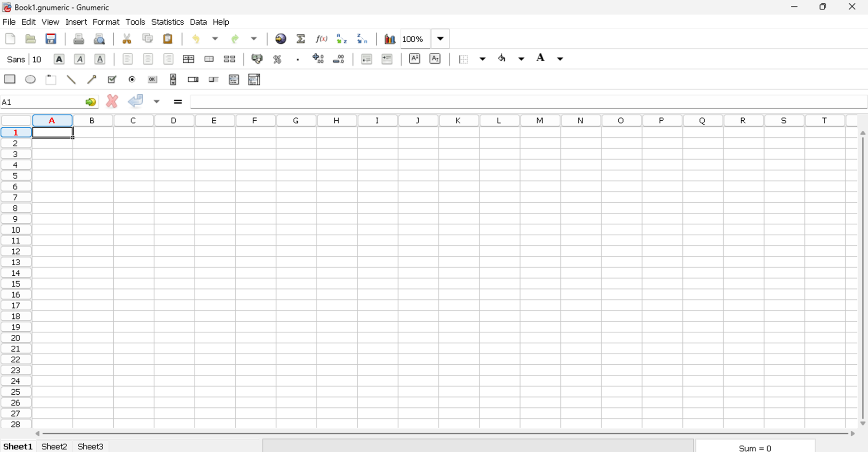The width and height of the screenshot is (868, 452).
Task: Draw a line object
Action: [71, 79]
